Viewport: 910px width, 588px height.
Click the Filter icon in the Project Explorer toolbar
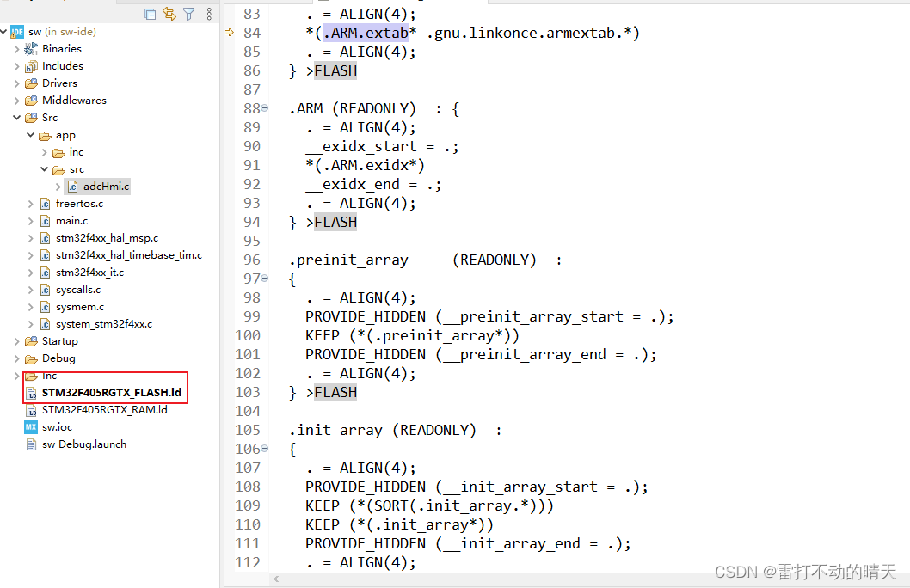(189, 14)
